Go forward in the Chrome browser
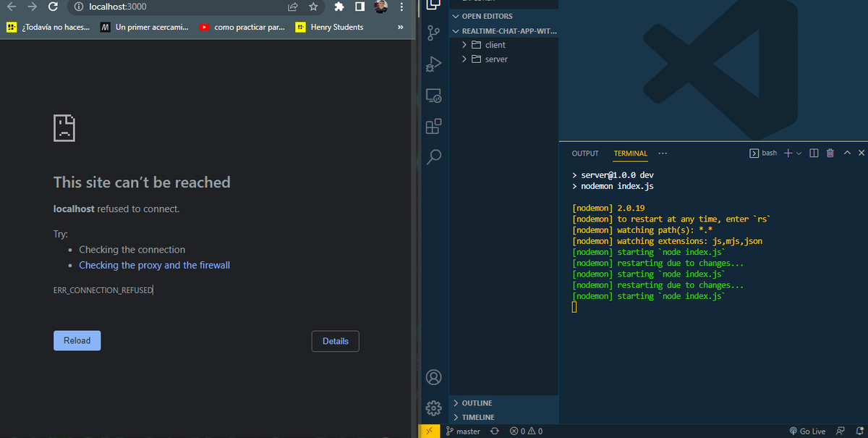Viewport: 868px width, 438px height. click(x=32, y=7)
